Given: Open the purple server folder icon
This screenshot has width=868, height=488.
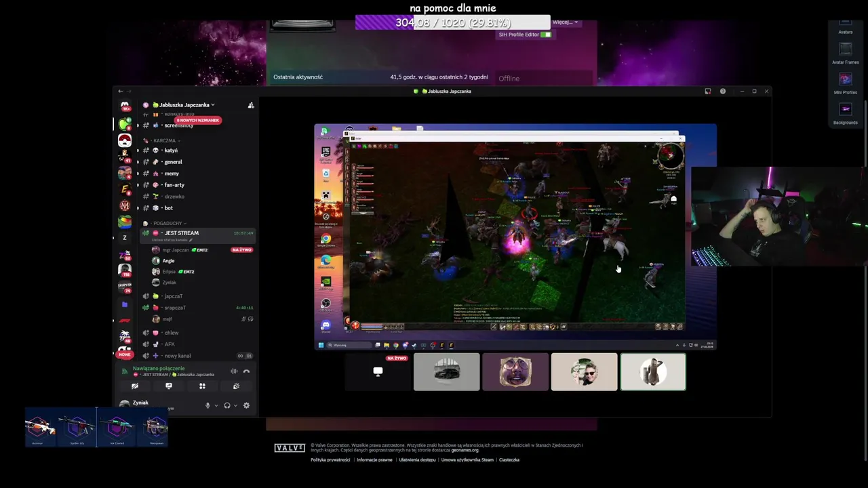Looking at the screenshot, I should [x=125, y=305].
